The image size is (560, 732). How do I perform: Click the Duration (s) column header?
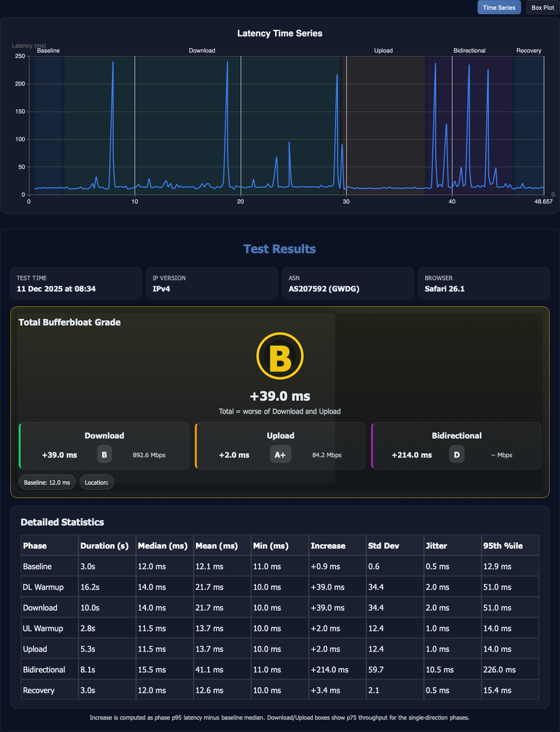[x=107, y=546]
